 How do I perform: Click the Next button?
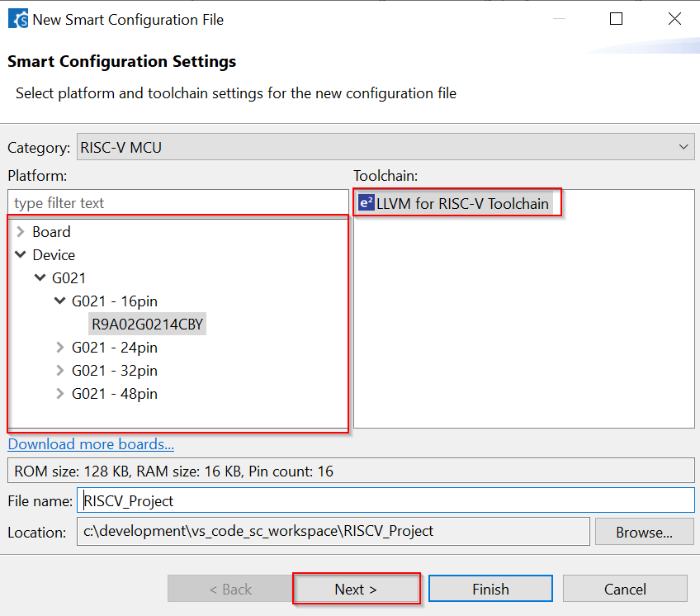pos(356,590)
